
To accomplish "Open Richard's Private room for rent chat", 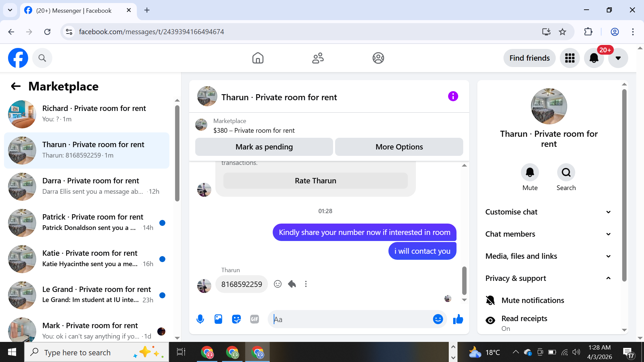I will (x=87, y=114).
